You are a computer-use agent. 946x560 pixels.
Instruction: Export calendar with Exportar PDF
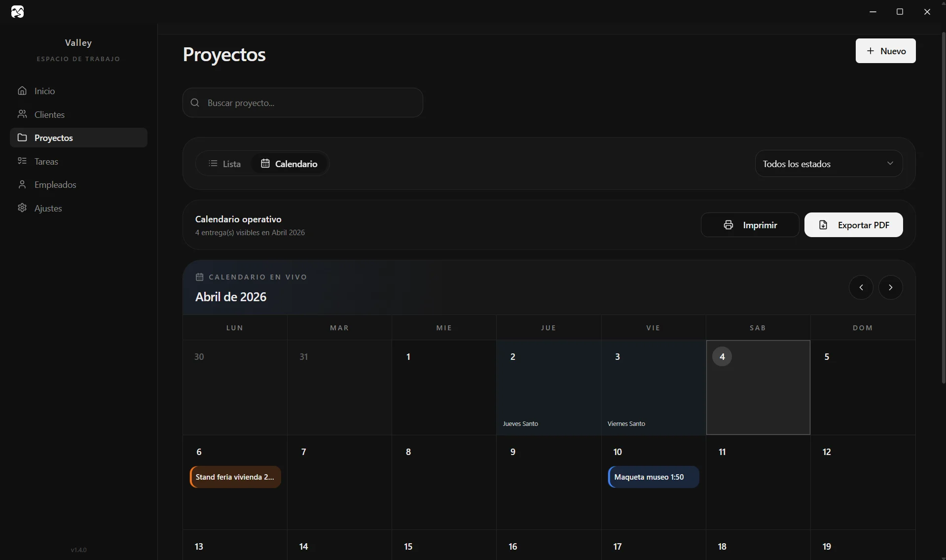(x=853, y=225)
